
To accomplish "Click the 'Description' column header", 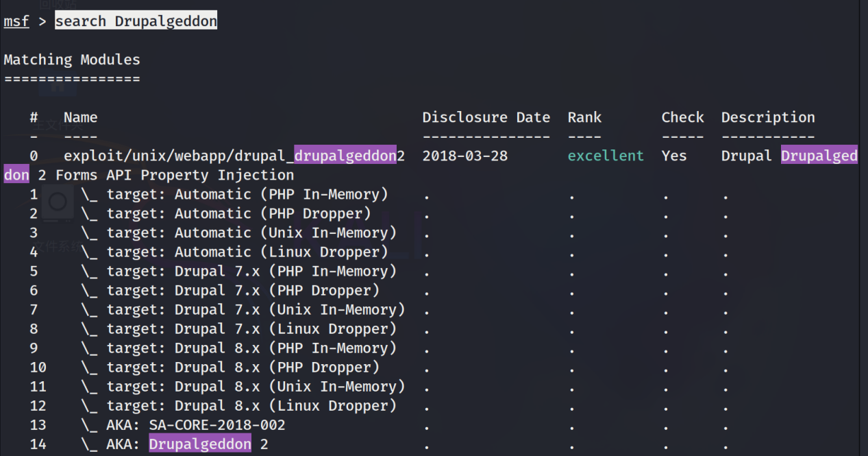I will [x=768, y=117].
